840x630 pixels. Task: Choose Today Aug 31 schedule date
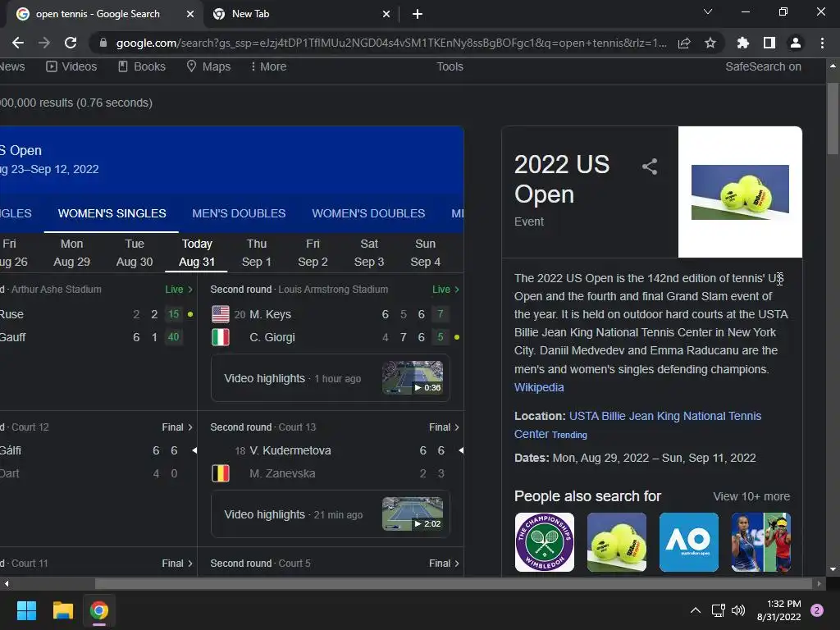click(197, 253)
